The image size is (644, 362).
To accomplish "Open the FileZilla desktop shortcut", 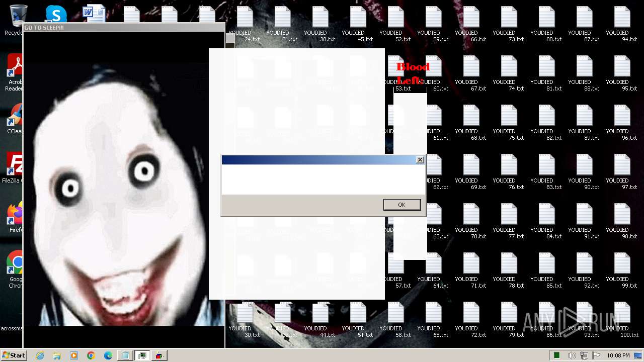I will 14,167.
